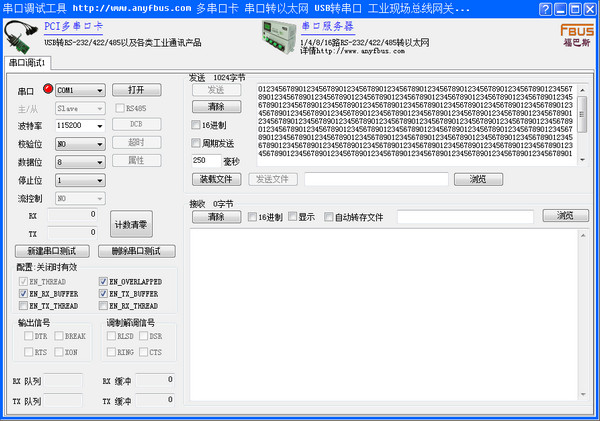Uncheck the EN_OVERLAPPED option
The height and width of the screenshot is (421, 600).
point(103,282)
